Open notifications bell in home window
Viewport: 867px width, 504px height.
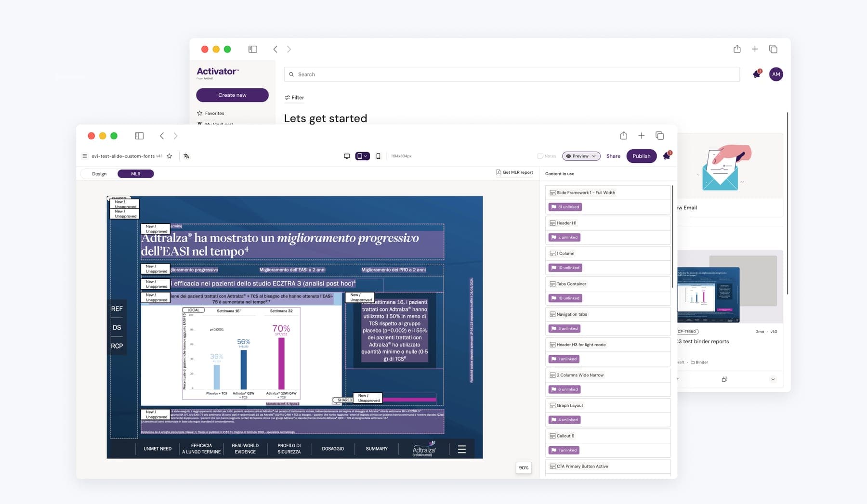(757, 74)
